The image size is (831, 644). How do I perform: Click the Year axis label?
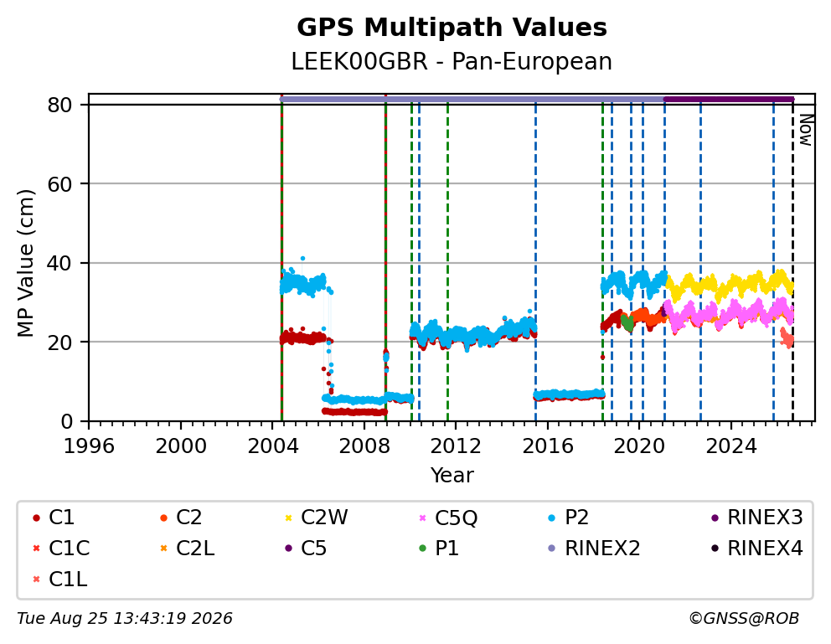click(452, 475)
